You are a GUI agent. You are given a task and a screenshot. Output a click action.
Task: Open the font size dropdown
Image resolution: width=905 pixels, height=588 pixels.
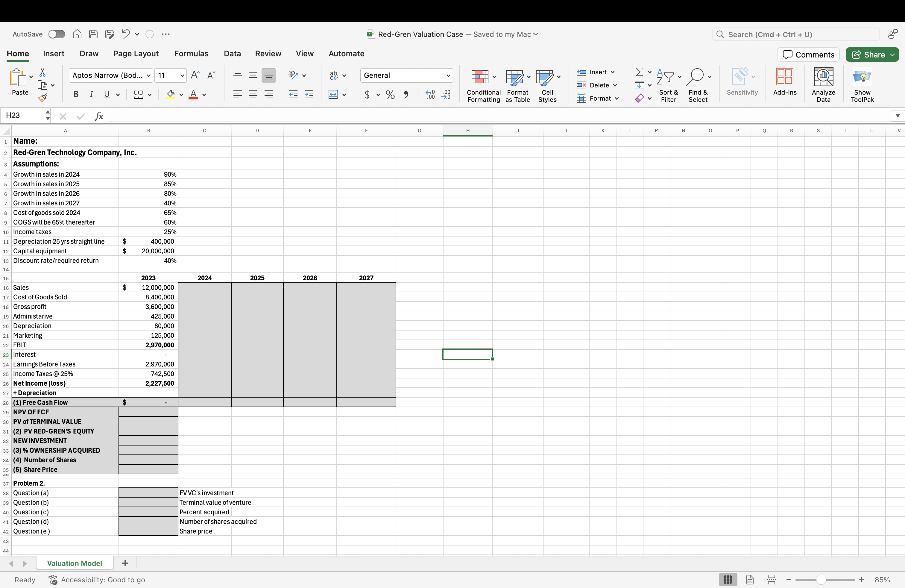tap(182, 75)
